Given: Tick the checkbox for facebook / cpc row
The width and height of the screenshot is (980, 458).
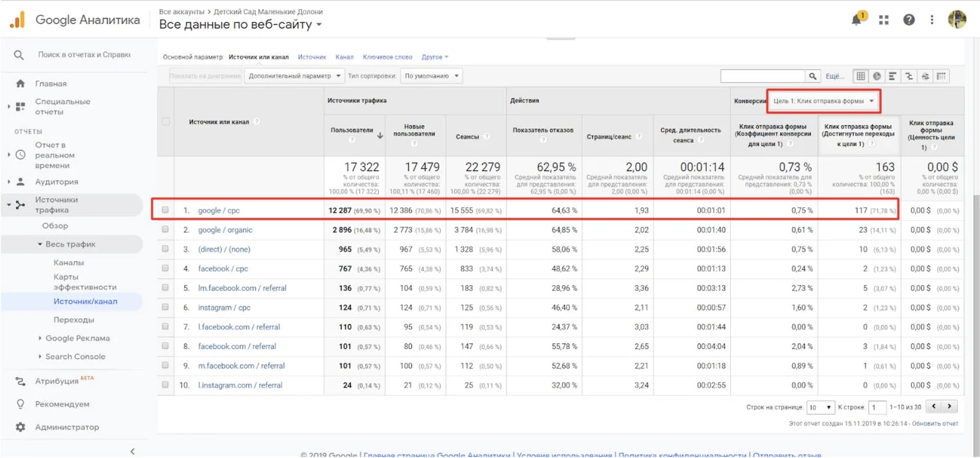Looking at the screenshot, I should click(165, 268).
